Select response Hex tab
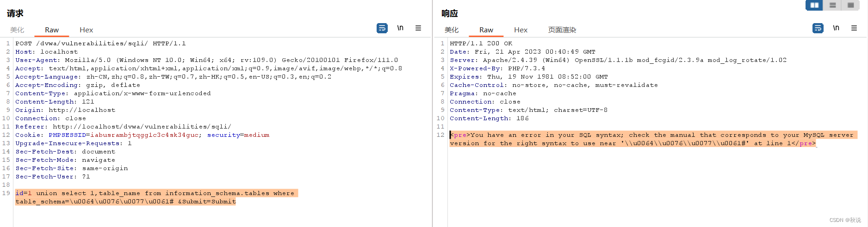This screenshot has width=868, height=227. pyautogui.click(x=521, y=30)
